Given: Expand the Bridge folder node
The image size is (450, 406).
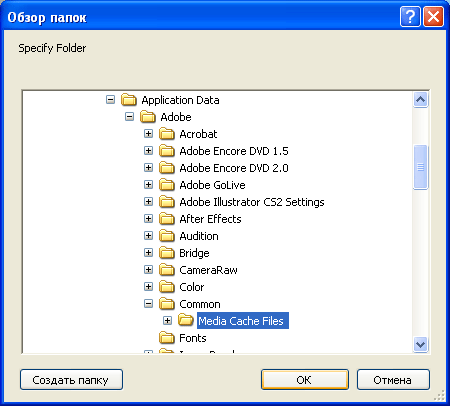Looking at the screenshot, I should tap(148, 253).
